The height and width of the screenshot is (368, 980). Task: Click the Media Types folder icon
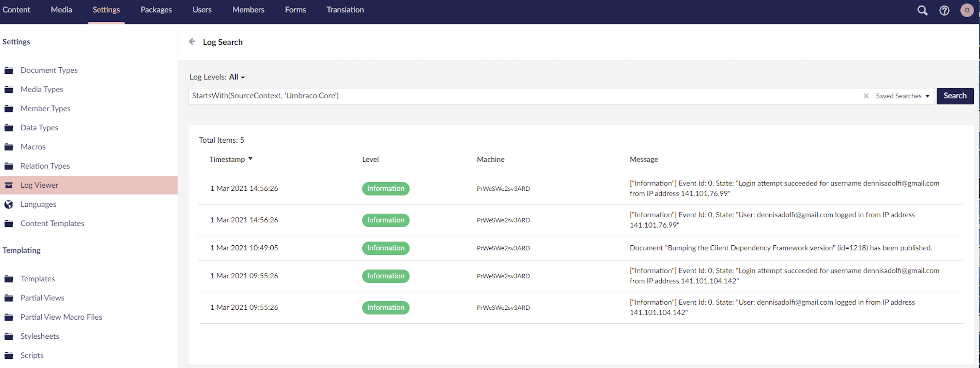(x=9, y=89)
